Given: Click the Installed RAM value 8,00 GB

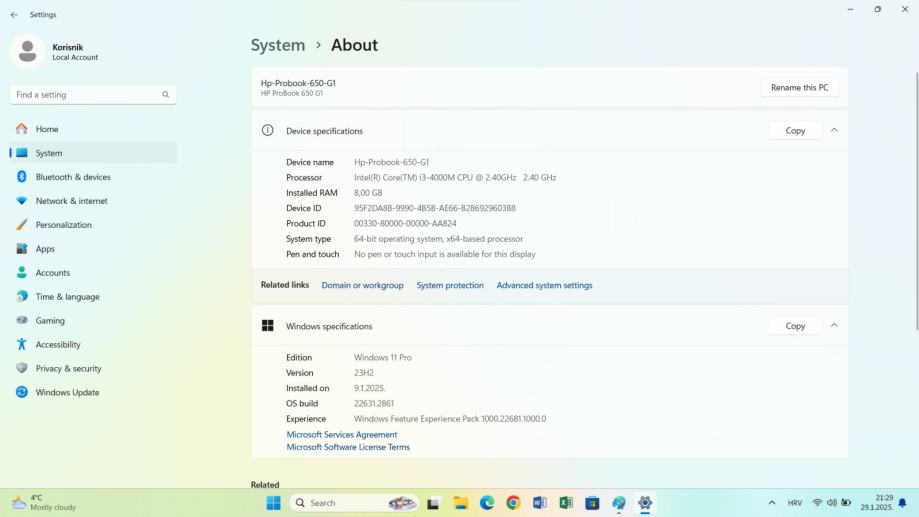Looking at the screenshot, I should [x=368, y=193].
